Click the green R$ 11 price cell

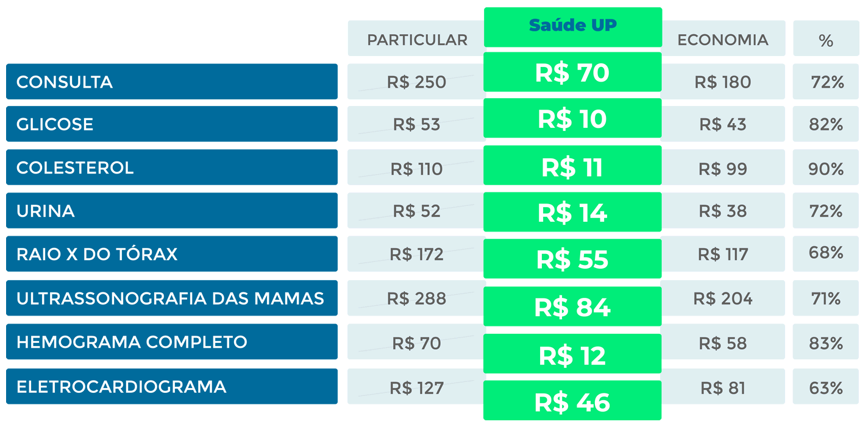573,166
